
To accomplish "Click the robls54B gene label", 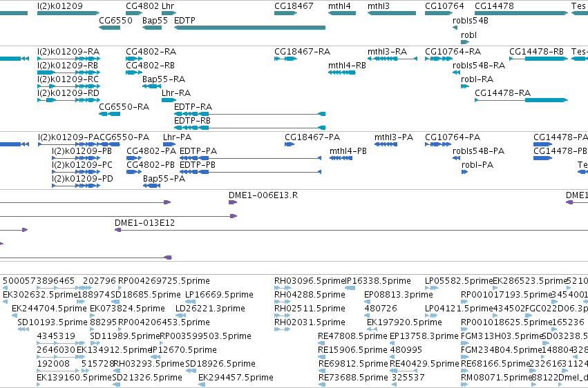I will (471, 20).
